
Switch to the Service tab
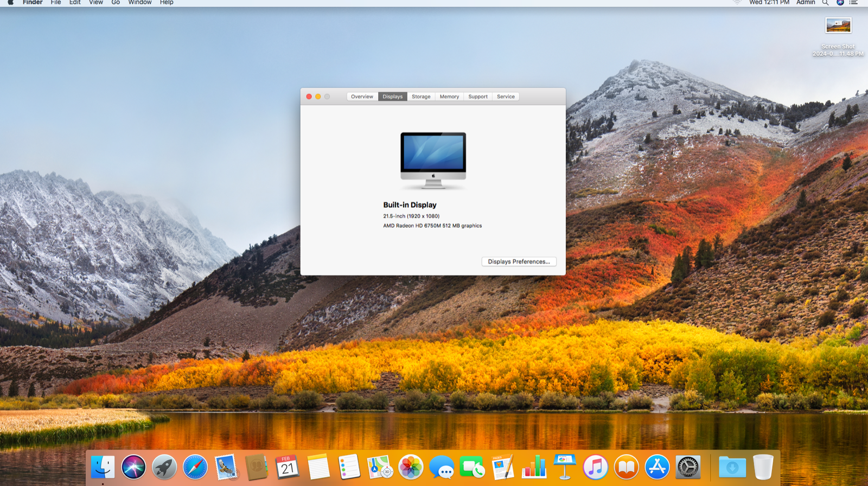click(x=506, y=97)
